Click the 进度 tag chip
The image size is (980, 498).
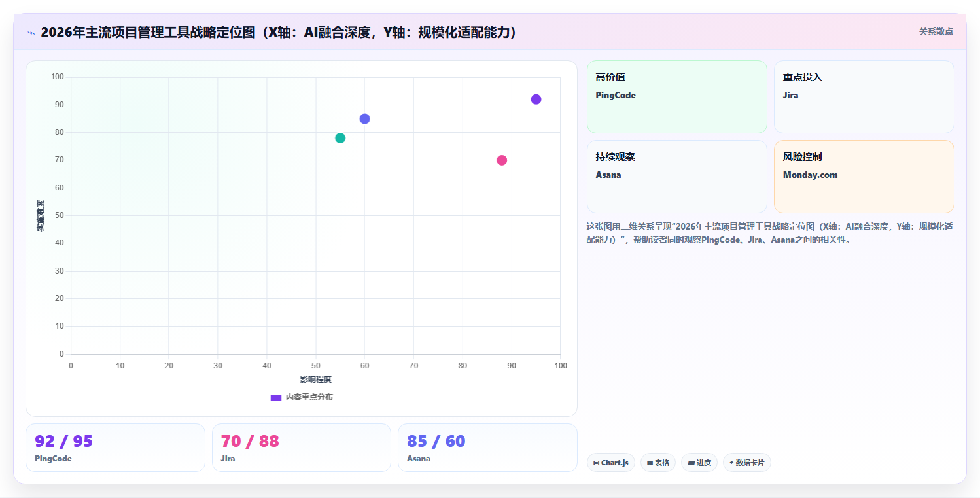(x=699, y=463)
